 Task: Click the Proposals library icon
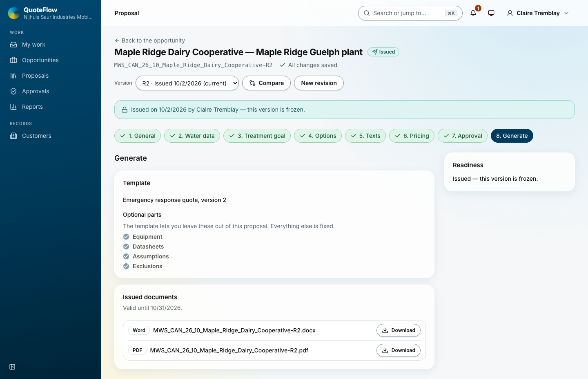[13, 76]
